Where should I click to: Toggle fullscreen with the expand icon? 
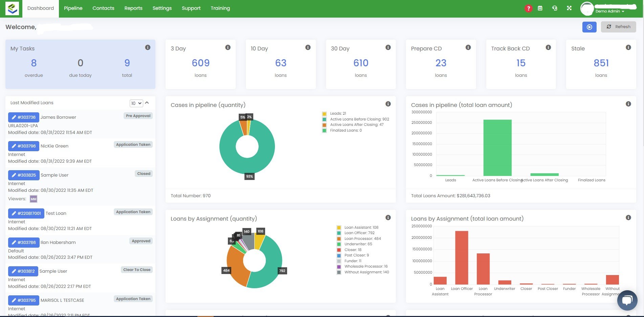(569, 8)
